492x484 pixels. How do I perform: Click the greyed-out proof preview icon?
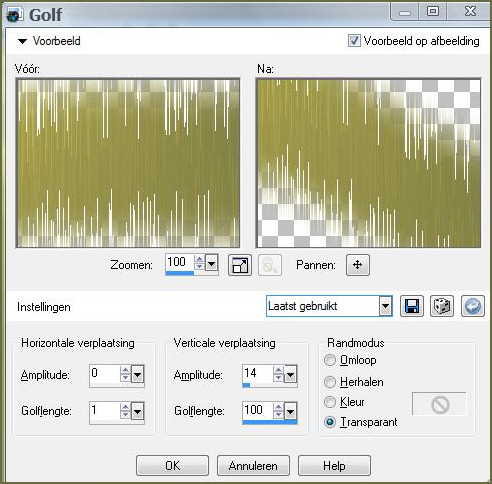(270, 265)
